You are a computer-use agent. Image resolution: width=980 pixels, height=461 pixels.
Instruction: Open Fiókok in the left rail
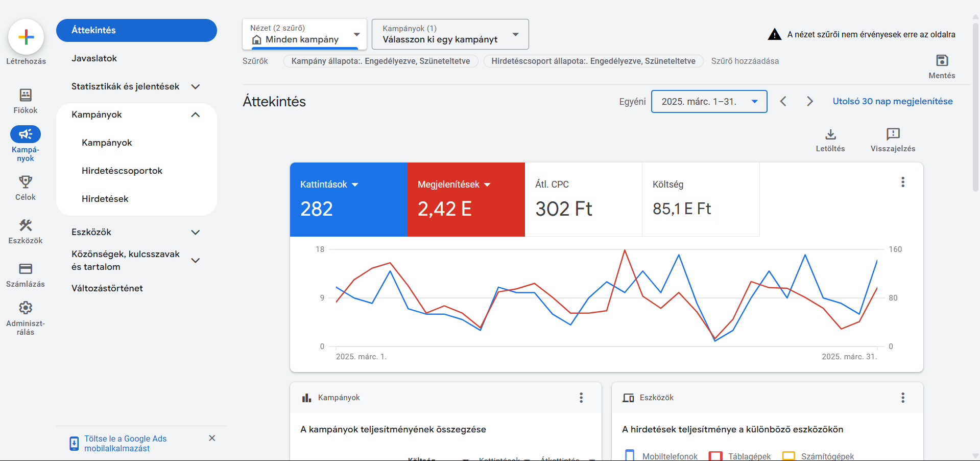point(26,95)
